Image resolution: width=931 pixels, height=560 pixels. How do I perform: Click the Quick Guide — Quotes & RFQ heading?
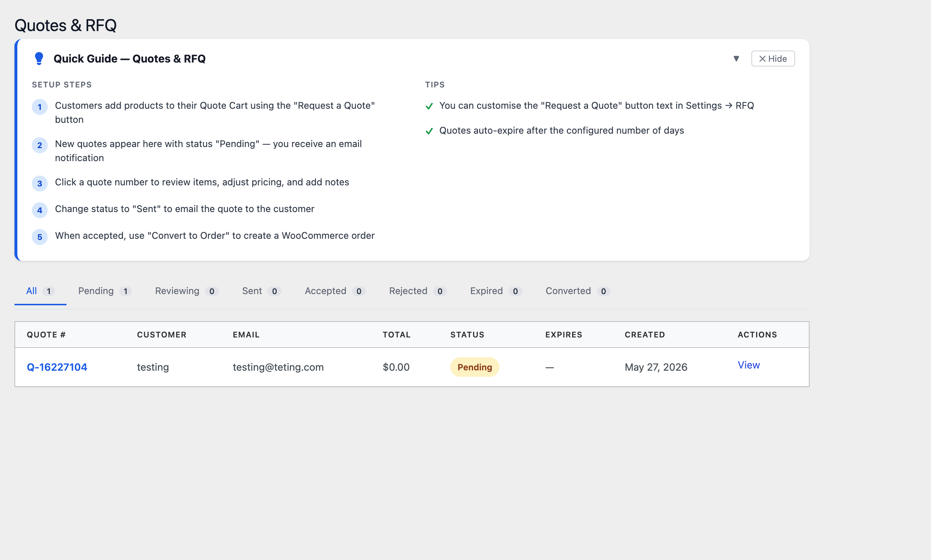129,59
